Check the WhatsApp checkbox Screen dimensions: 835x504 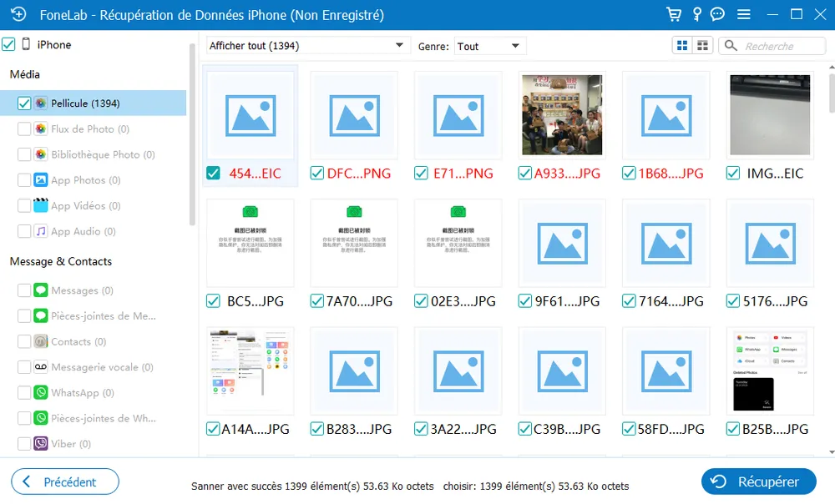point(24,392)
